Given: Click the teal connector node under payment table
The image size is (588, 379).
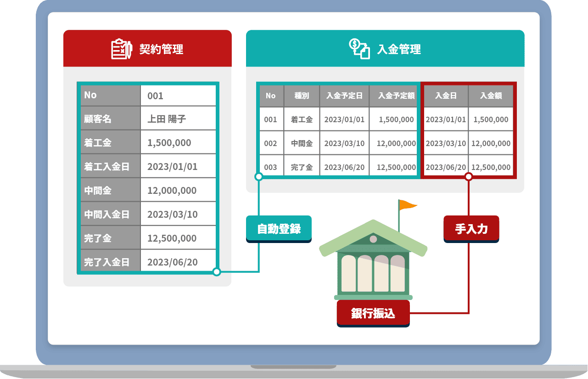Looking at the screenshot, I should click(259, 177).
